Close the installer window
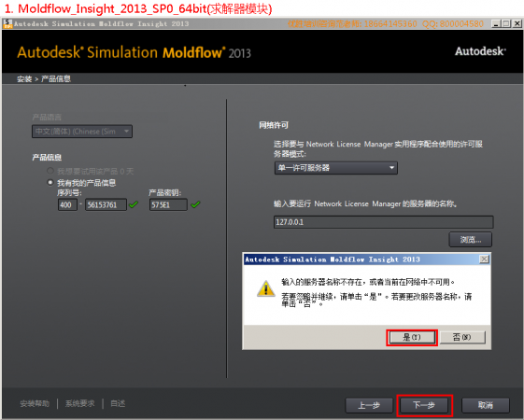Screen dimensions: 524x420 [x=517, y=23]
